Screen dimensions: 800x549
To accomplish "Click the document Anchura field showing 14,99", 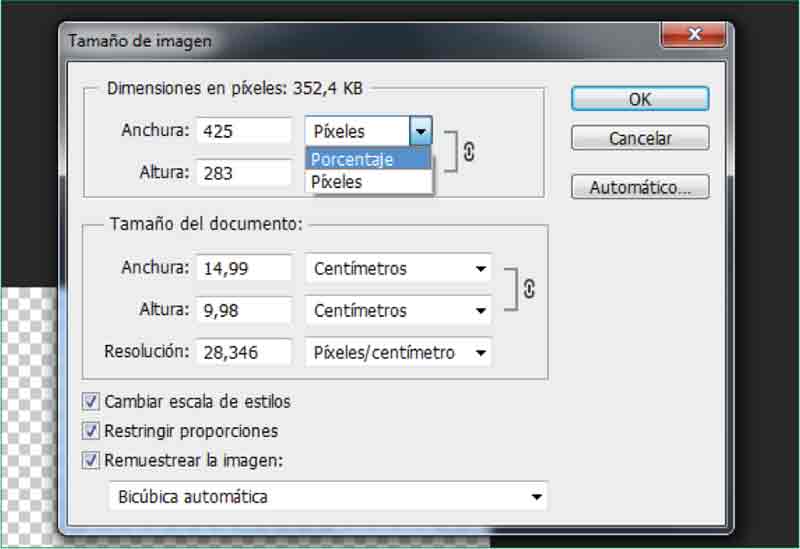I will (244, 268).
